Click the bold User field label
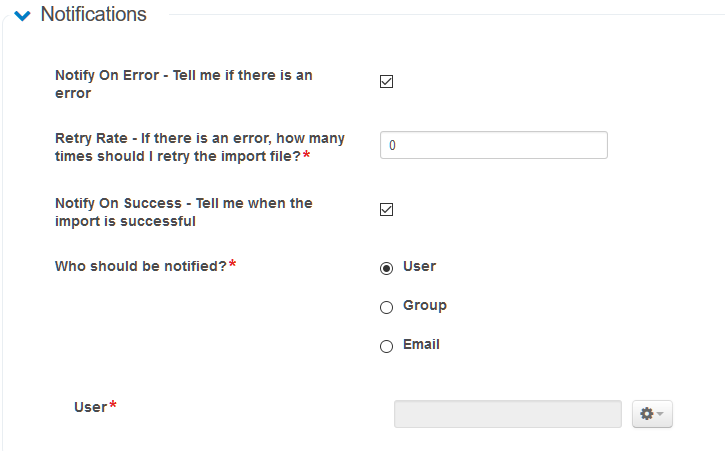Image resolution: width=725 pixels, height=451 pixels. pos(90,407)
